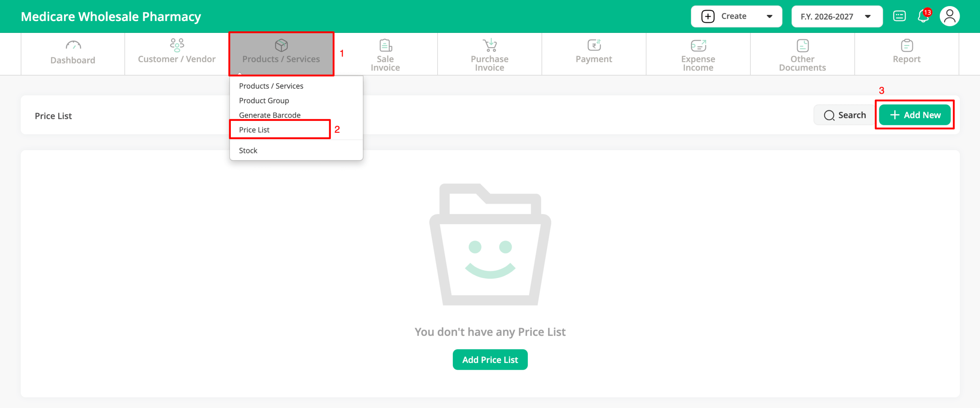Open Customer / Vendor people icon
Image resolution: width=980 pixels, height=408 pixels.
point(177,45)
